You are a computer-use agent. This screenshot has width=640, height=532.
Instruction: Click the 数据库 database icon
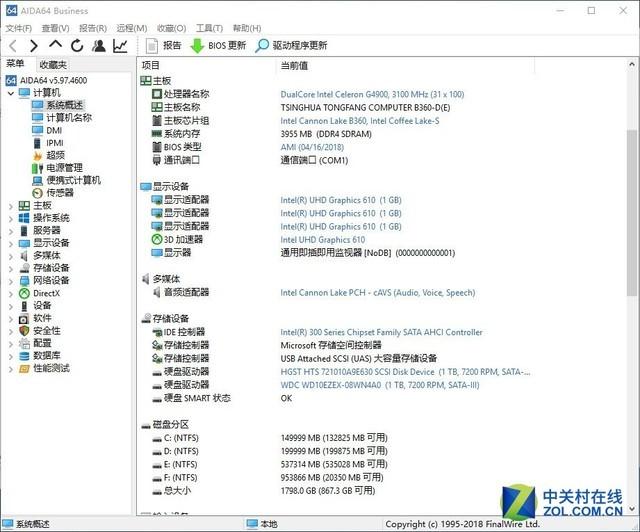pos(24,356)
